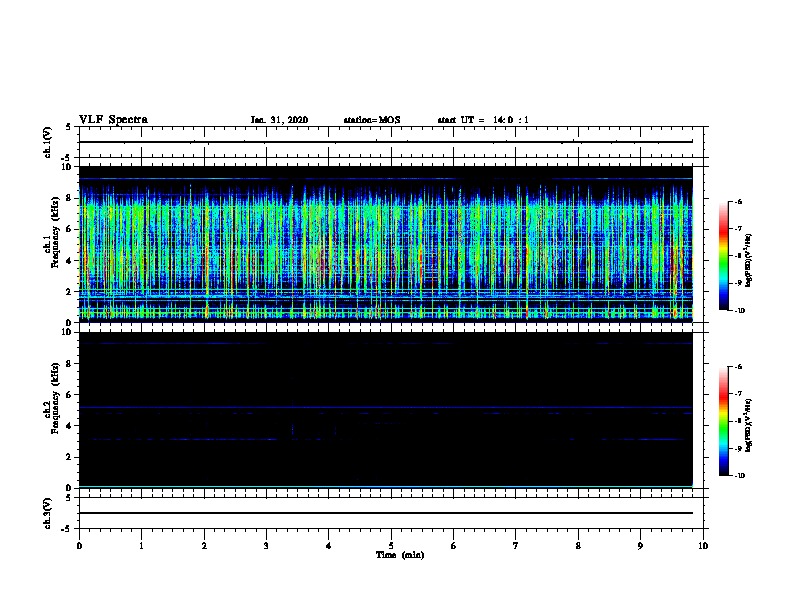Click time axis tick label "1"
The image size is (792, 612).
point(141,546)
